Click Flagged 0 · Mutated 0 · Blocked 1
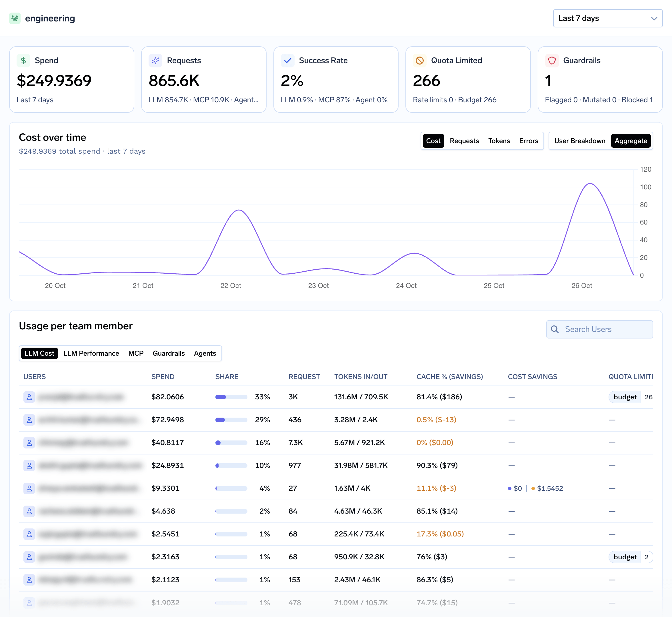Screen dimensions: 672x617 tap(599, 100)
